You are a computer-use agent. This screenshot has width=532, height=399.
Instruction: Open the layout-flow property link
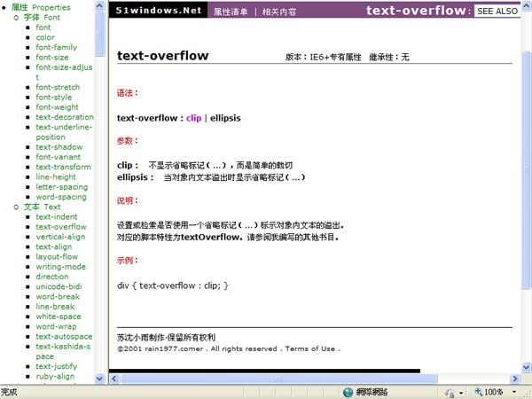(x=57, y=256)
